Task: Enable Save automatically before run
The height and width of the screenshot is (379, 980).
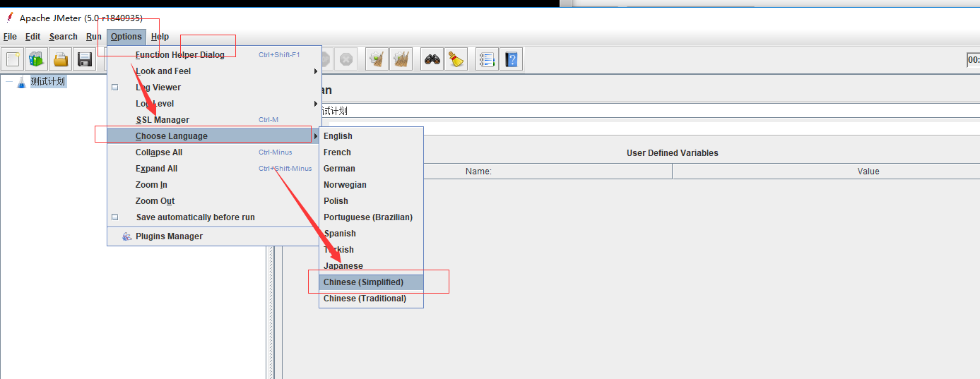Action: tap(115, 217)
